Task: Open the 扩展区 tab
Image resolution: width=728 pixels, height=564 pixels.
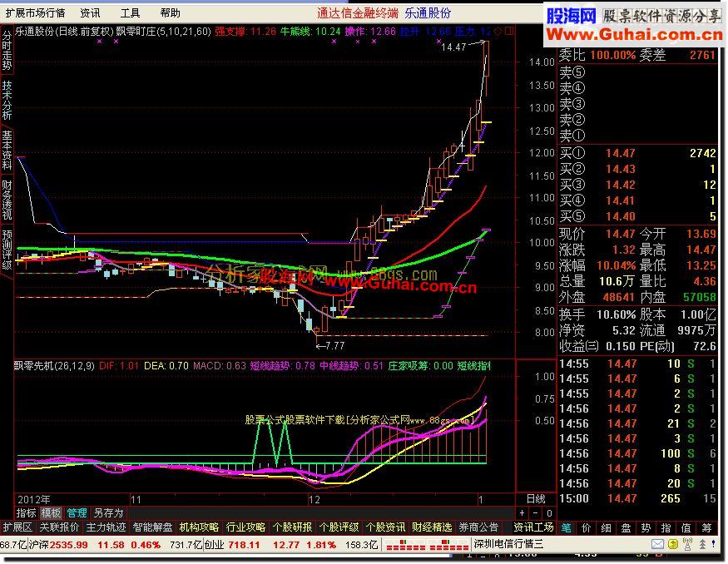Action: [17, 527]
